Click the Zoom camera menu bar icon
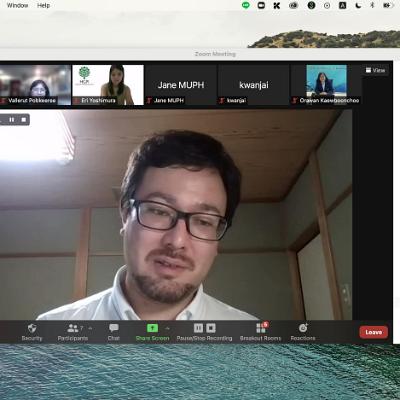This screenshot has width=400, height=400. pyautogui.click(x=261, y=5)
